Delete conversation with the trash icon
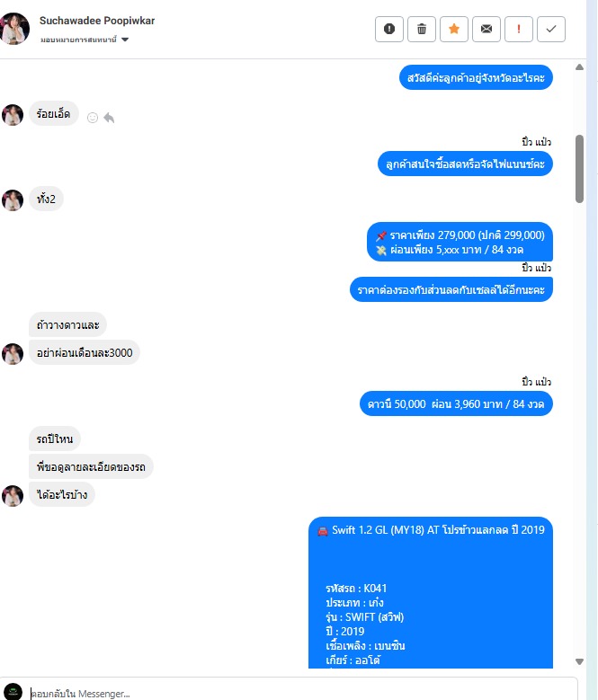Image resolution: width=598 pixels, height=700 pixels. pyautogui.click(x=422, y=29)
